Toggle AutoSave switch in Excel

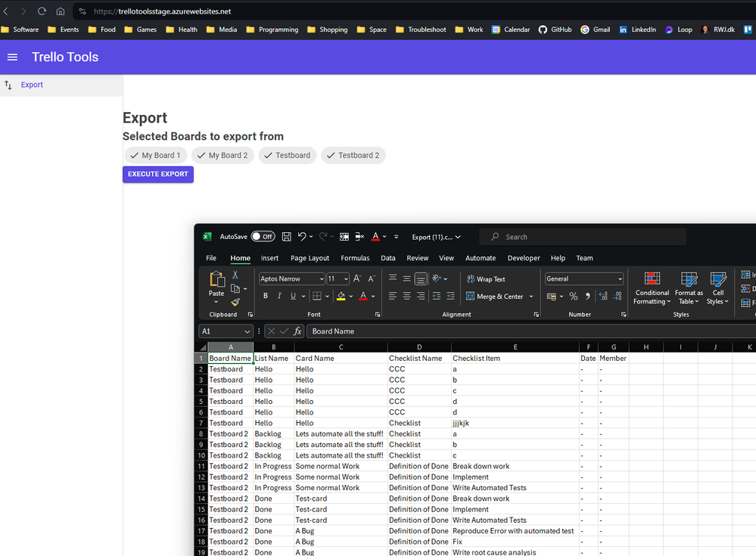point(263,237)
